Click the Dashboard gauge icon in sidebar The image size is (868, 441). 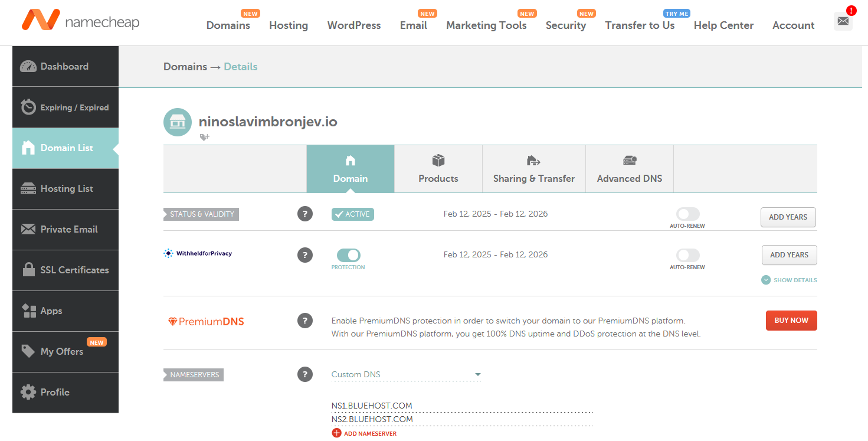(28, 66)
